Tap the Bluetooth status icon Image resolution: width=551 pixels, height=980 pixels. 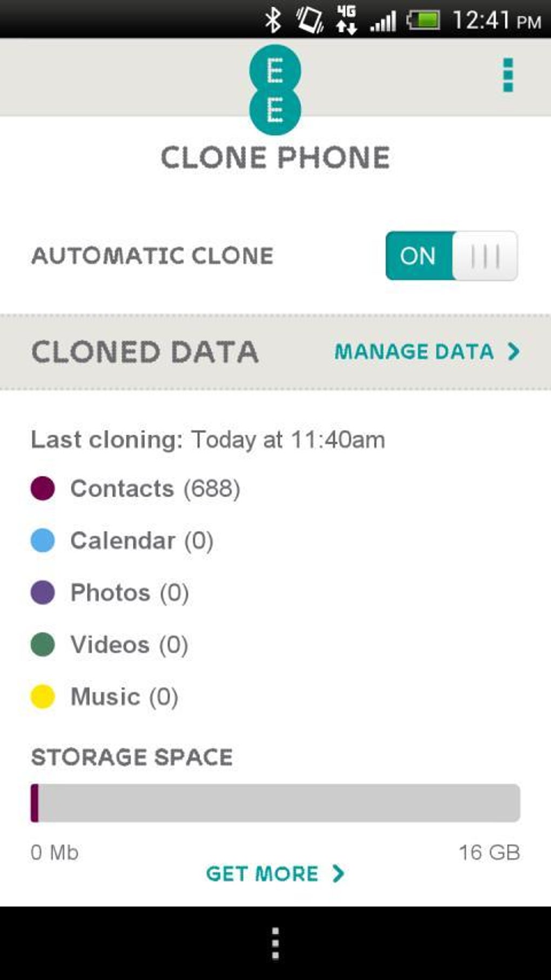coord(273,21)
